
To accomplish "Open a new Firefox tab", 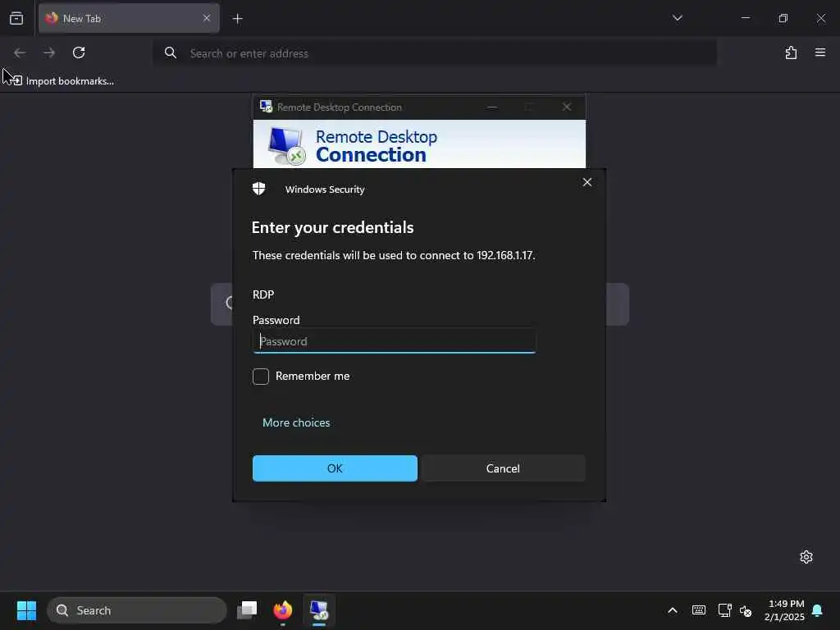I will tap(237, 19).
